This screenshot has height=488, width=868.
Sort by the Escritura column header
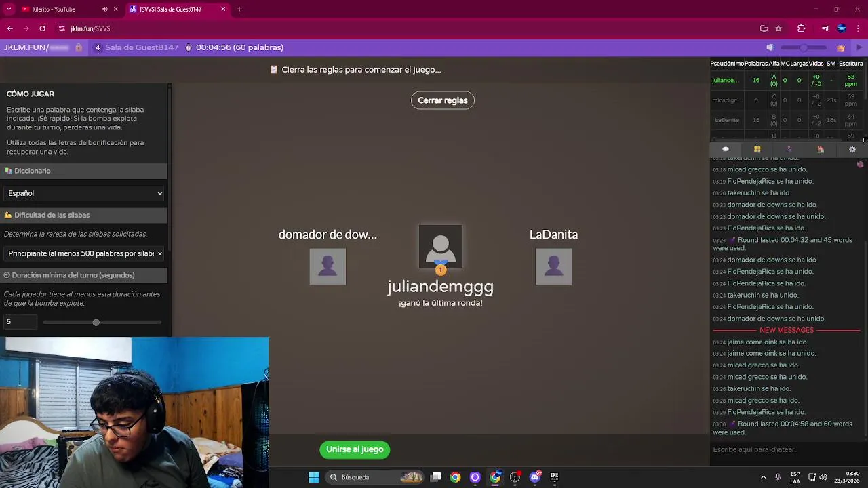[850, 64]
